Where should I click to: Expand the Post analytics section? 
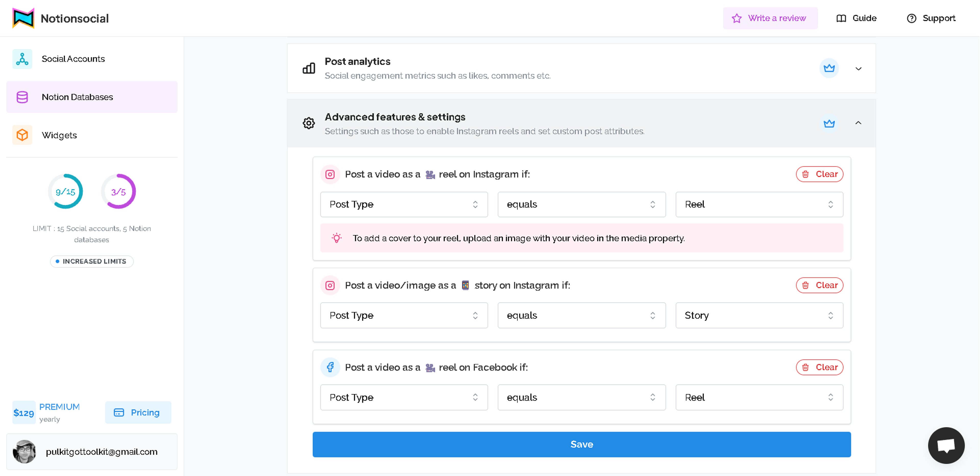[x=858, y=69]
